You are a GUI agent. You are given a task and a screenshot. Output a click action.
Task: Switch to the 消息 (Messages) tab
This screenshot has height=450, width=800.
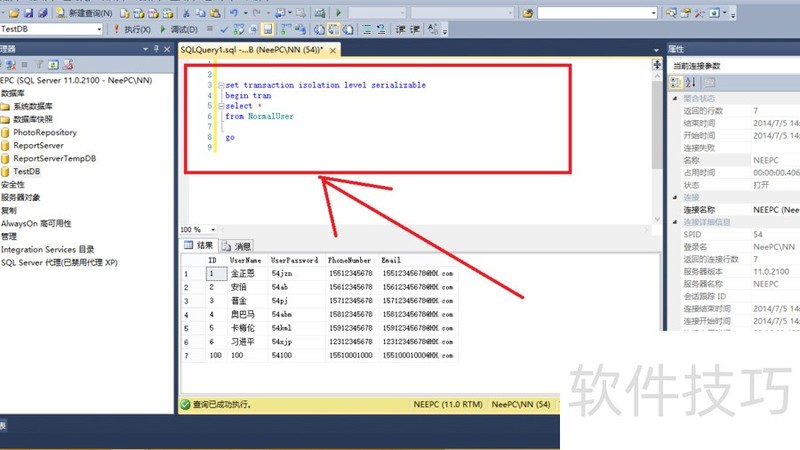tap(237, 246)
